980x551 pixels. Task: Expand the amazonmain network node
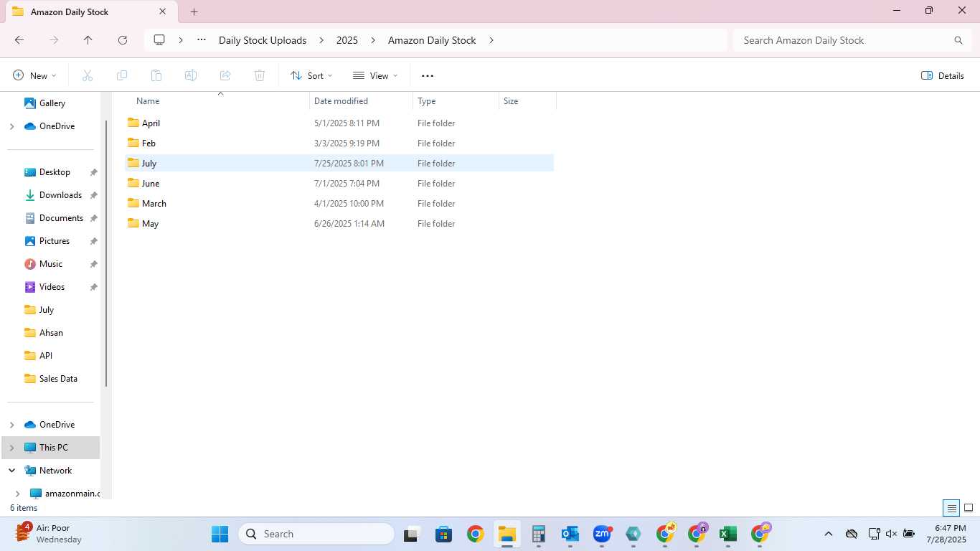[x=18, y=494]
